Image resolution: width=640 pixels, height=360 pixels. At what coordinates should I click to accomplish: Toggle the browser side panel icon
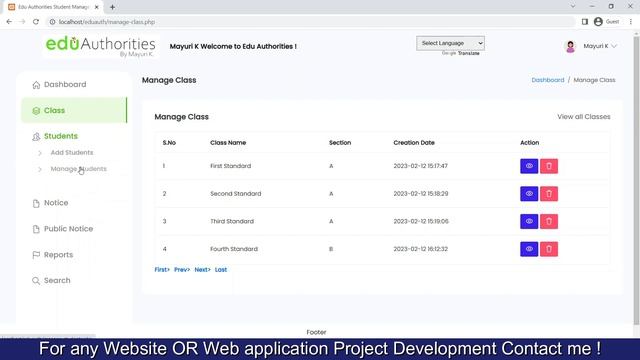pyautogui.click(x=584, y=22)
